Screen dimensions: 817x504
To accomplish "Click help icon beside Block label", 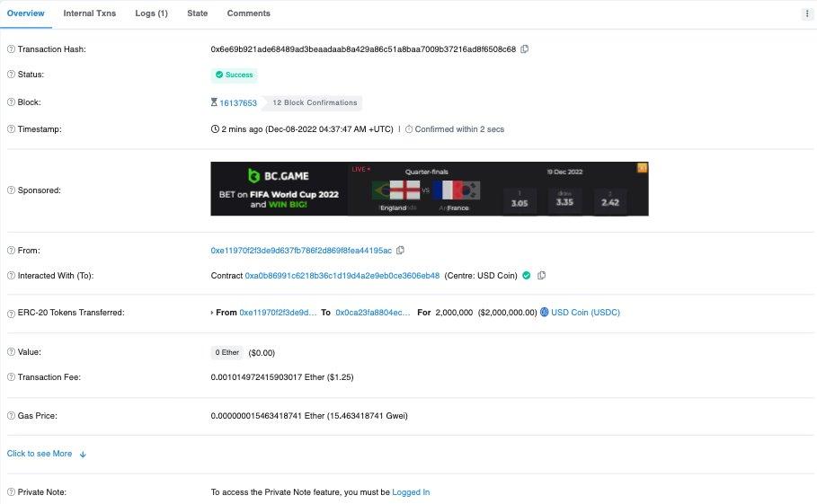I will (x=11, y=102).
